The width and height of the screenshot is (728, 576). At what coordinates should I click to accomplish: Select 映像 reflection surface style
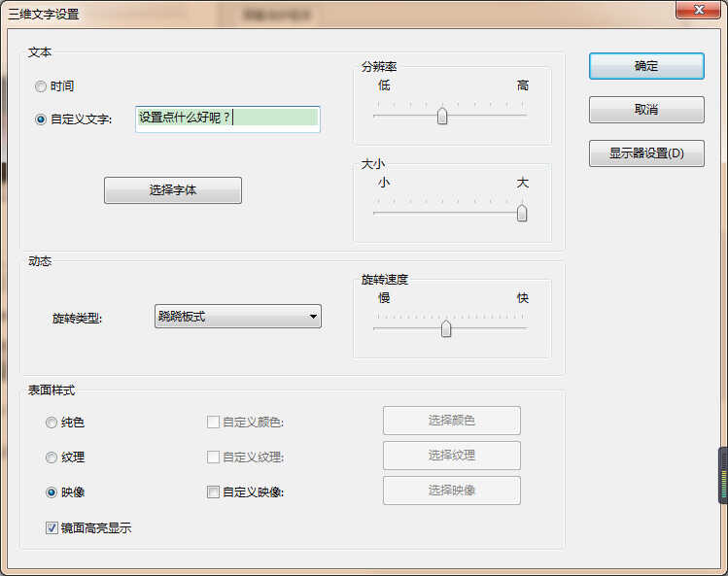[52, 492]
